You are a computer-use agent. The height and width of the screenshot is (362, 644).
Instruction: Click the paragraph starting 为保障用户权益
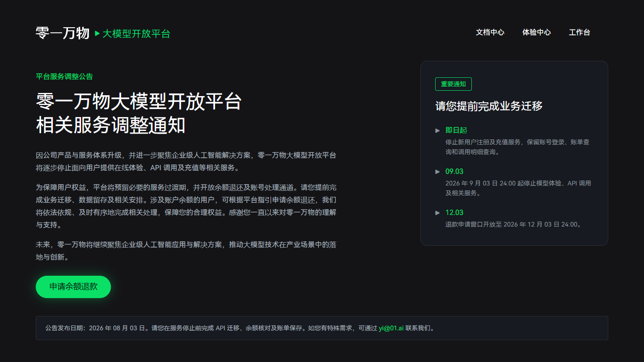click(186, 206)
